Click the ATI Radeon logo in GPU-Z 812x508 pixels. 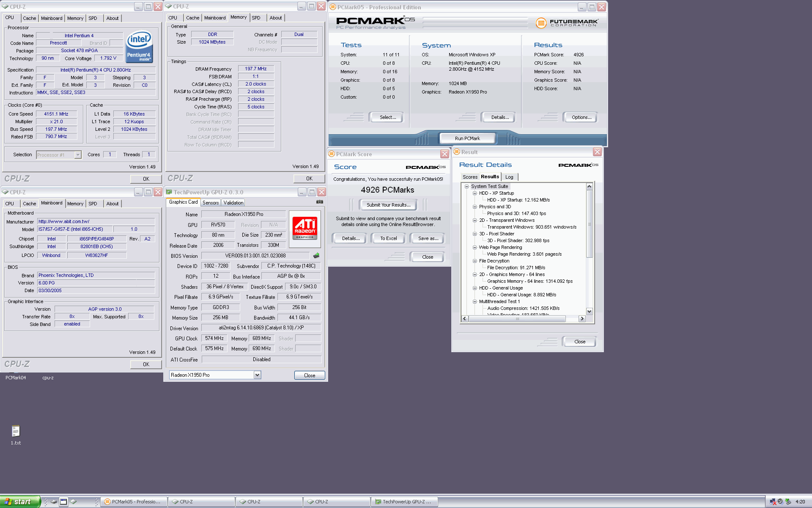tap(305, 228)
